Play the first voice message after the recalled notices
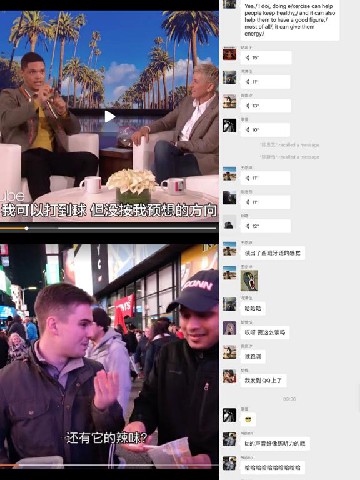360x480 pixels. 265,178
